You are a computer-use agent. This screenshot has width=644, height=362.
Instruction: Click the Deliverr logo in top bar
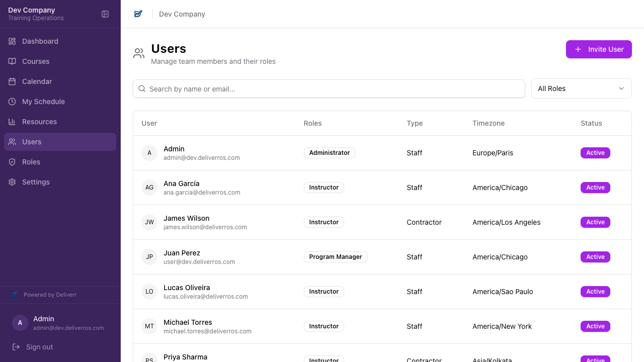pos(138,14)
